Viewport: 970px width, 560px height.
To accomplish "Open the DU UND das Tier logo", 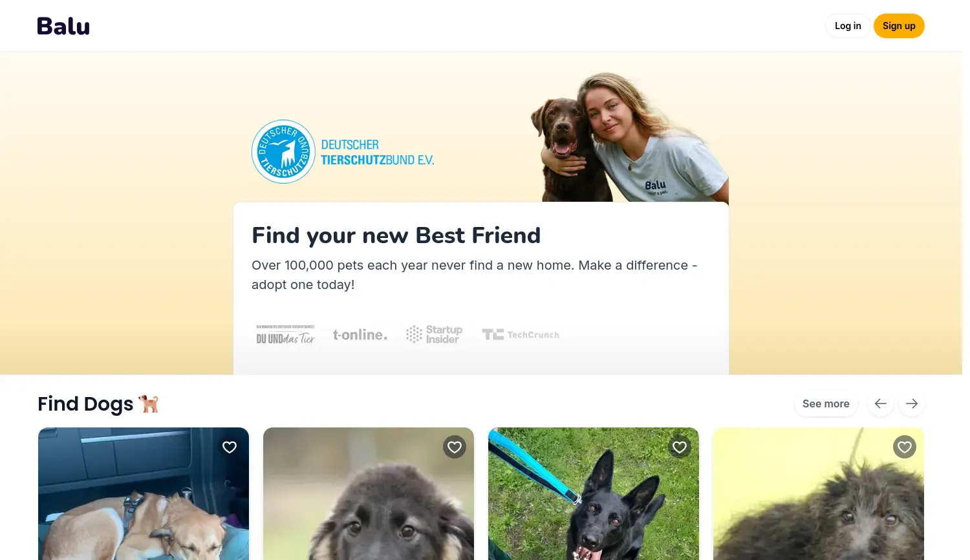I will [285, 335].
